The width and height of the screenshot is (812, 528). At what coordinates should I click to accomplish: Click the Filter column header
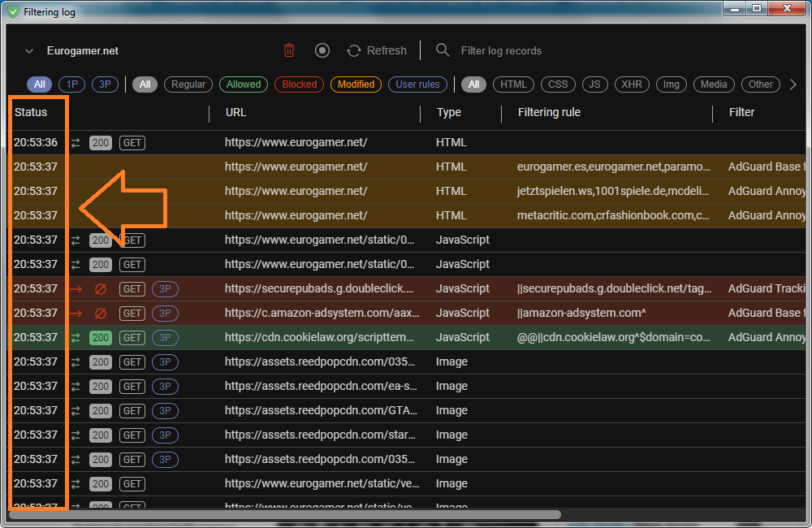tap(741, 112)
